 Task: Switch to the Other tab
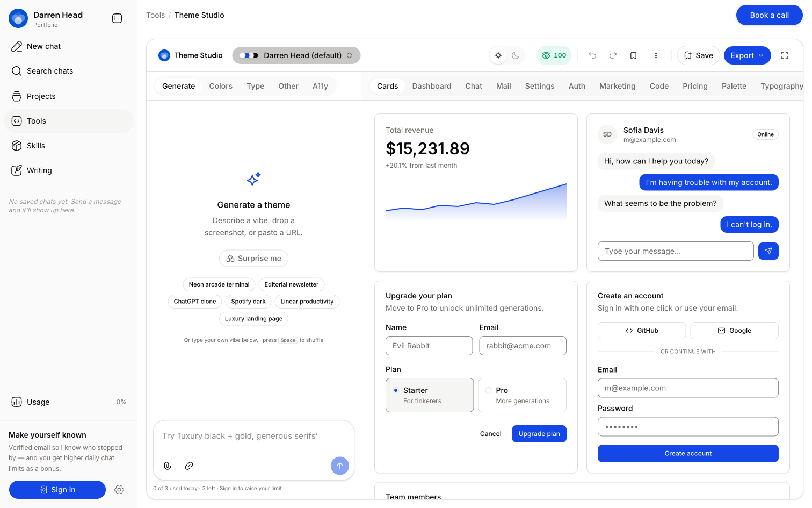pyautogui.click(x=288, y=86)
